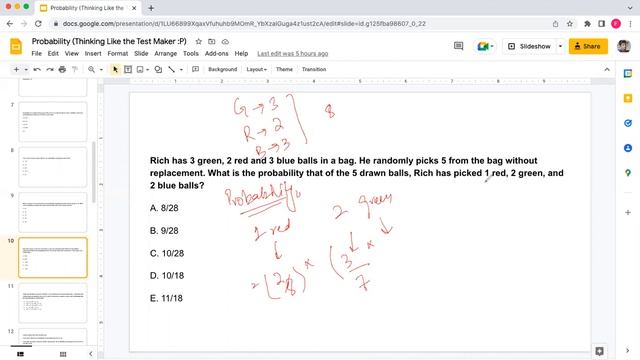This screenshot has width=640, height=360.
Task: Open the Last edit was 5 hours ago link
Action: 293,53
